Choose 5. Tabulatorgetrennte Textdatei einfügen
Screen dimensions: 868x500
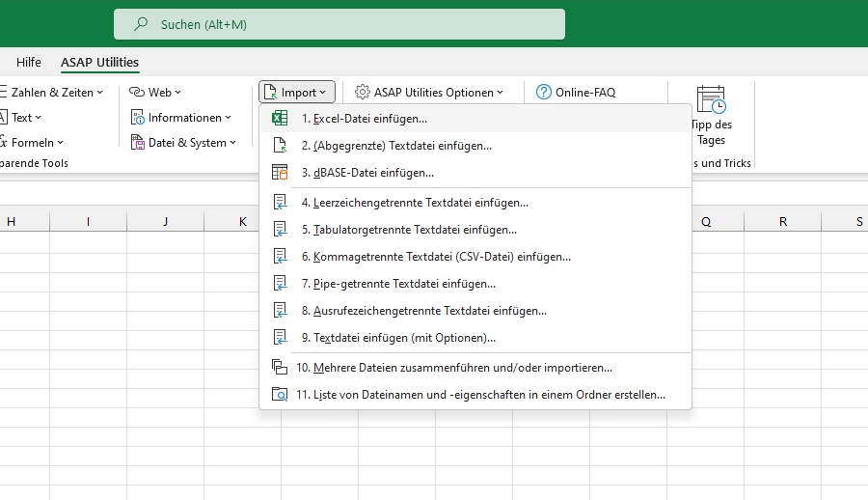475,230
